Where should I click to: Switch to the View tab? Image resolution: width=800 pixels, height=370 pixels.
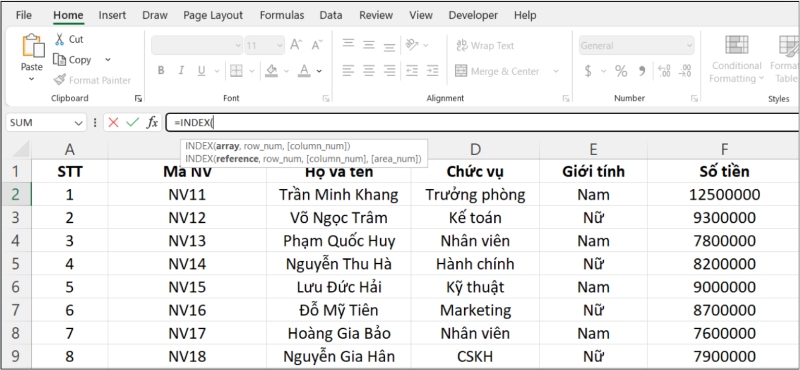pos(421,15)
